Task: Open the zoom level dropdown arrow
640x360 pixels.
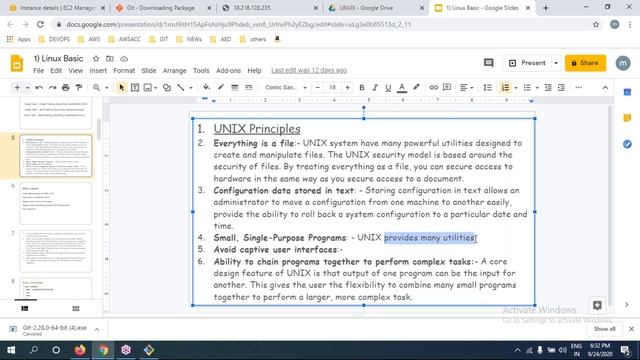Action: tap(107, 88)
